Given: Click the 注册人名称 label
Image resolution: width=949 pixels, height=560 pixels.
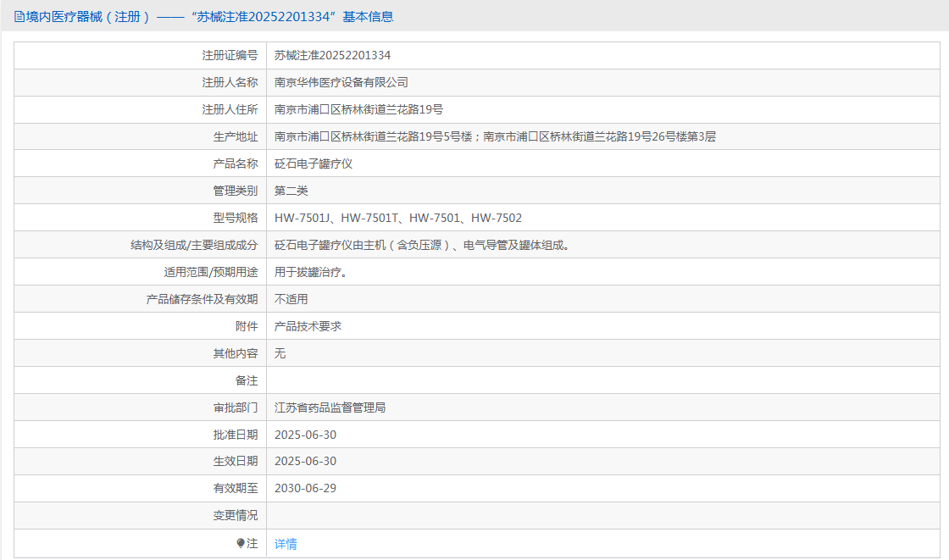Looking at the screenshot, I should pos(230,82).
